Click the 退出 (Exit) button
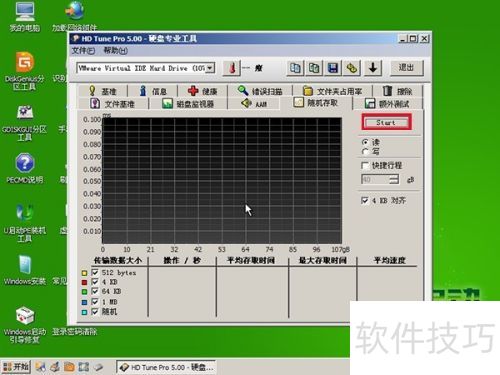 [406, 68]
